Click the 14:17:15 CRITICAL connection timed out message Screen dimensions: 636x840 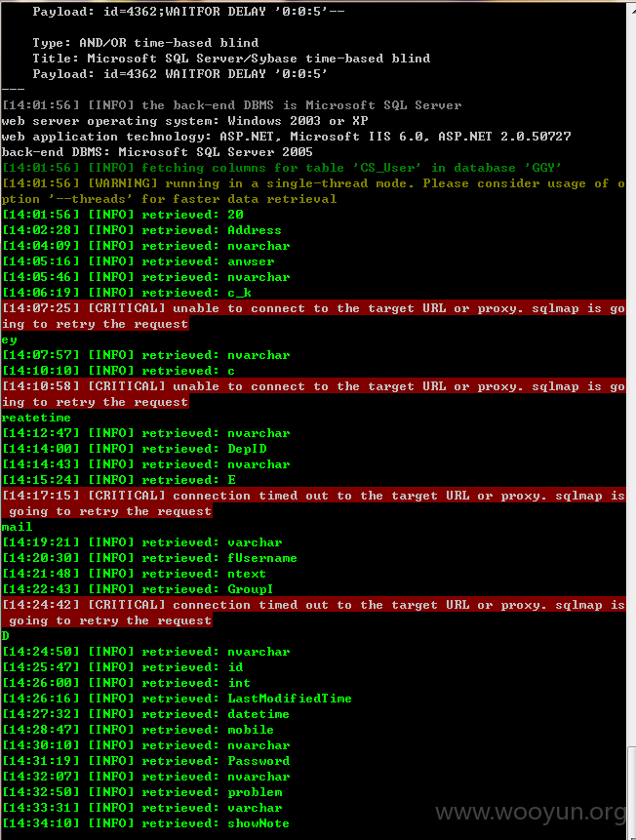tap(313, 503)
